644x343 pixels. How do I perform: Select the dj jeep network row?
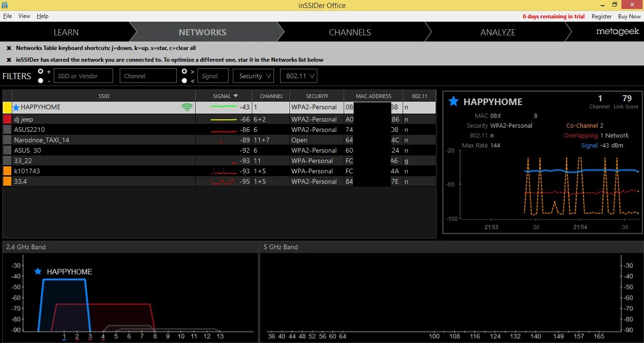click(x=219, y=119)
